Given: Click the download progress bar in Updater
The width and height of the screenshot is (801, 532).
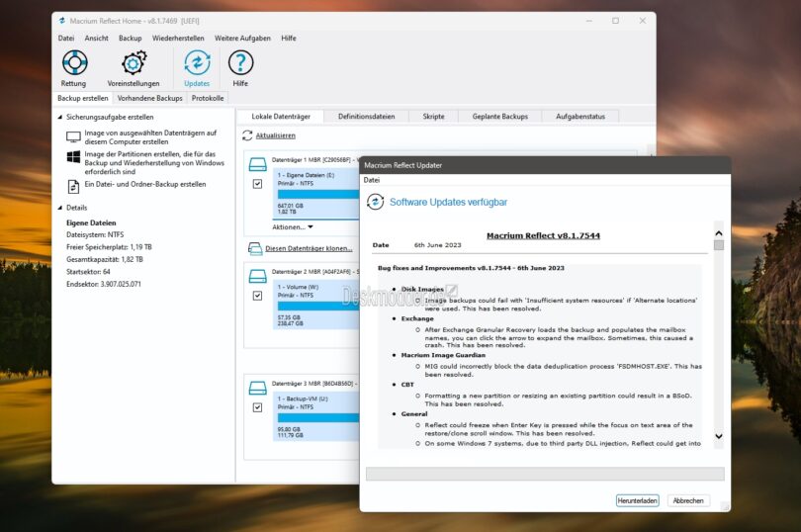Looking at the screenshot, I should [x=545, y=474].
